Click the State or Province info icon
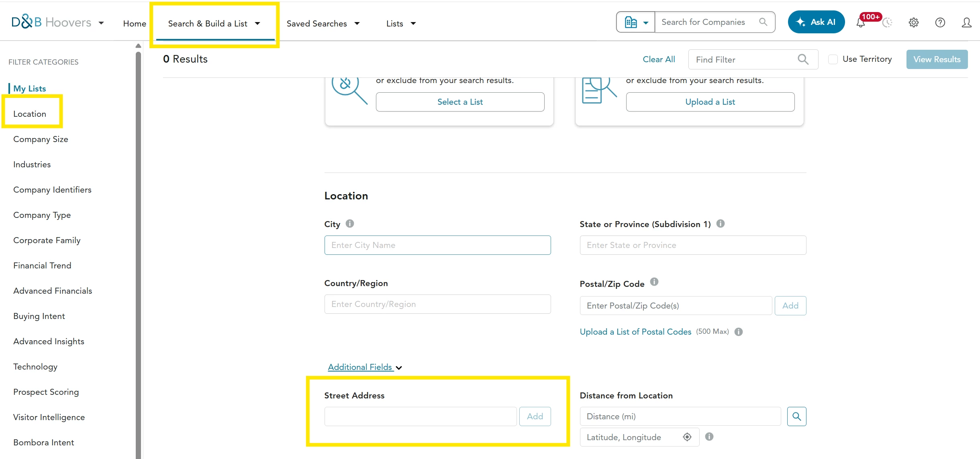Image resolution: width=980 pixels, height=459 pixels. 721,223
